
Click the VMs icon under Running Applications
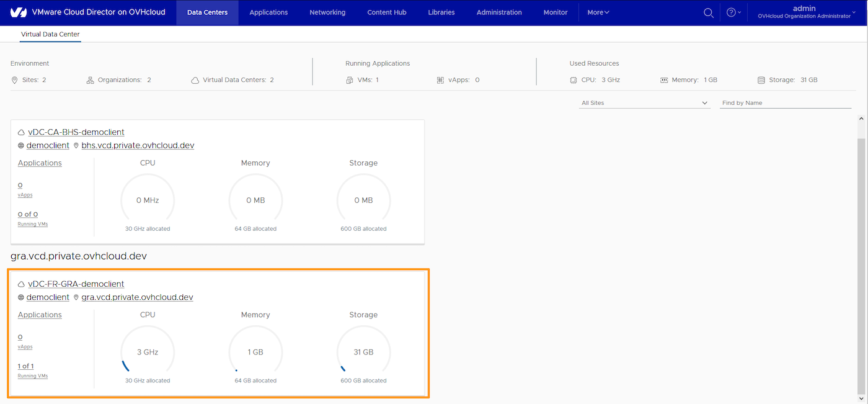pos(350,79)
